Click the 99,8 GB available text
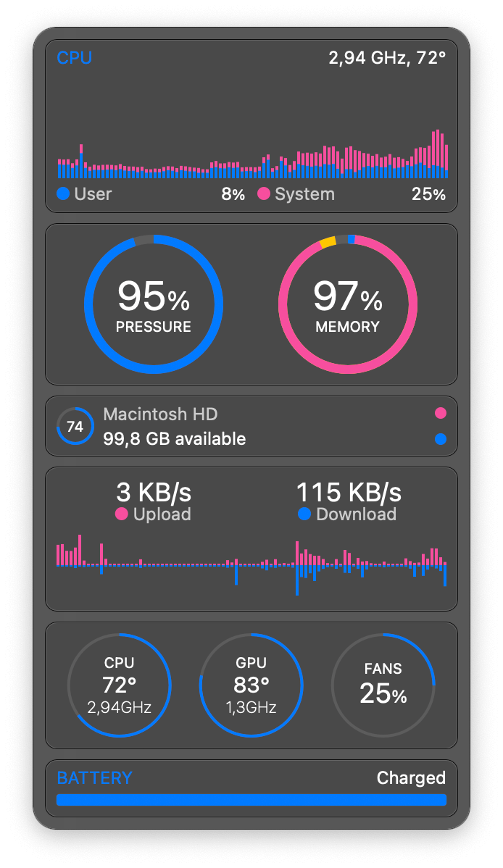 176,438
